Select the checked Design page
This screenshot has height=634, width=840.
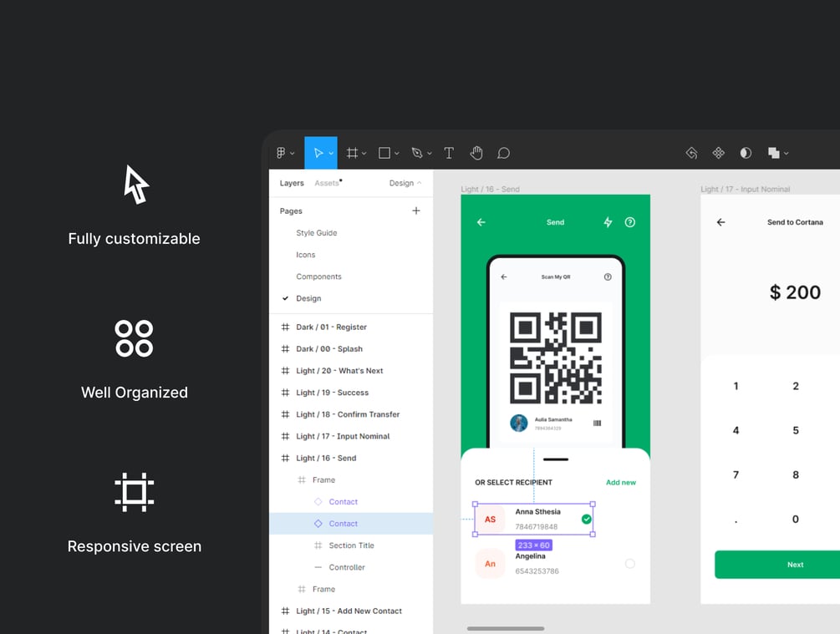pyautogui.click(x=308, y=298)
